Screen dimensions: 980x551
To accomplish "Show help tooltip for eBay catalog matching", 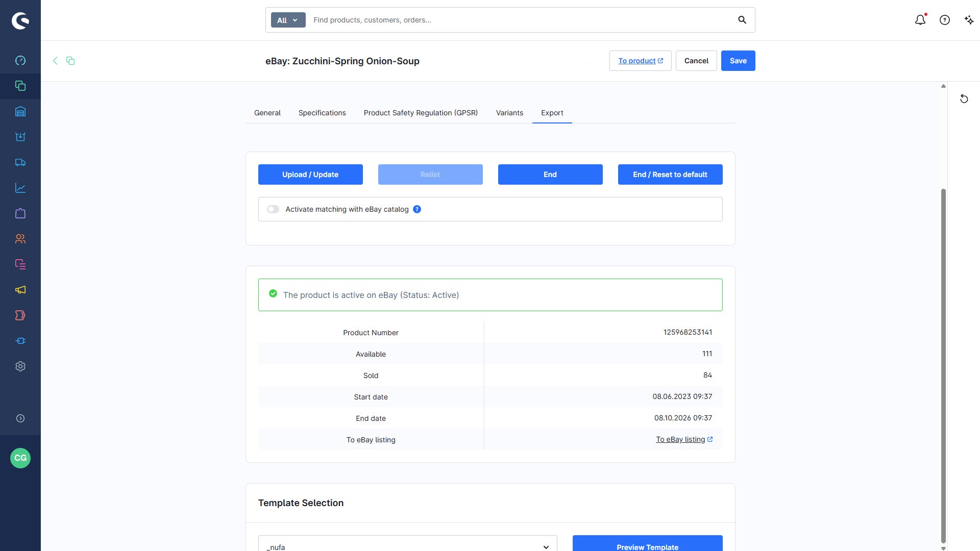I will [417, 209].
